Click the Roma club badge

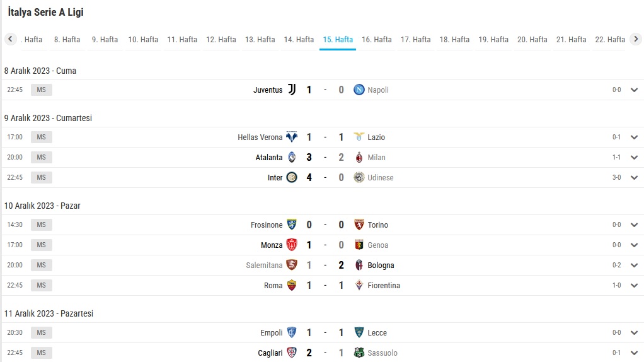(292, 285)
